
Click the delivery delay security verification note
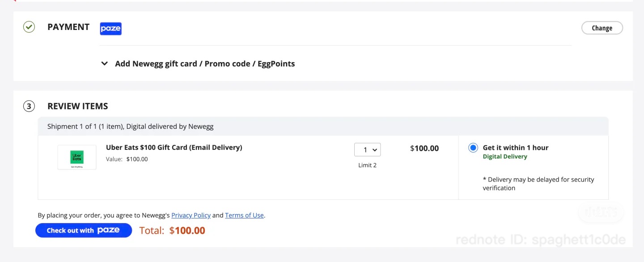[x=538, y=184]
